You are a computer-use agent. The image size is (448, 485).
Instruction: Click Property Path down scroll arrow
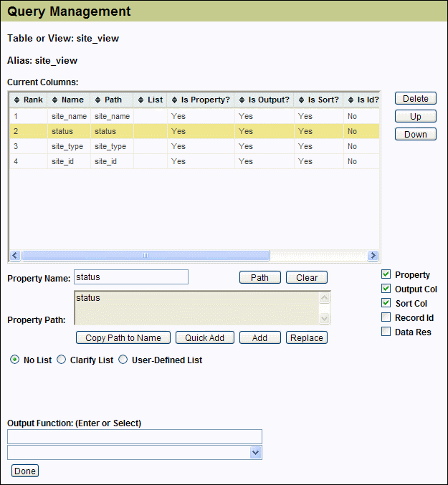pos(324,318)
